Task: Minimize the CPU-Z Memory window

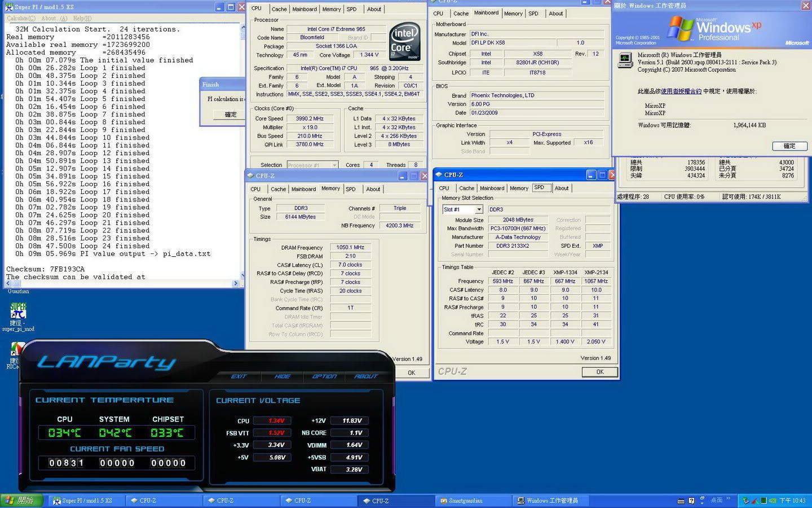Action: tap(402, 176)
